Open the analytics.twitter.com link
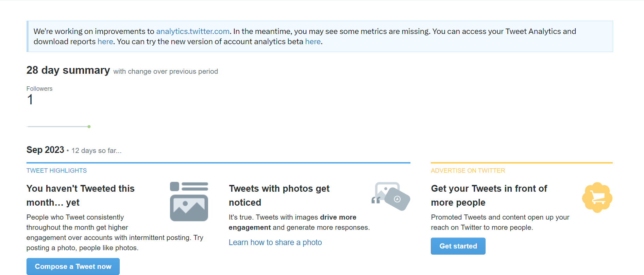Viewport: 644px width, 275px height. pos(192,31)
